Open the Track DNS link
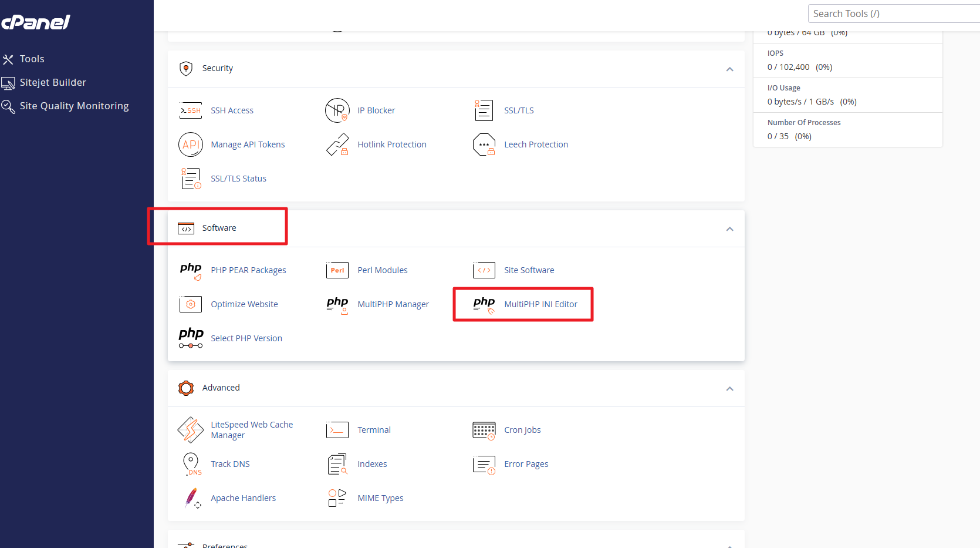The height and width of the screenshot is (548, 980). tap(230, 464)
